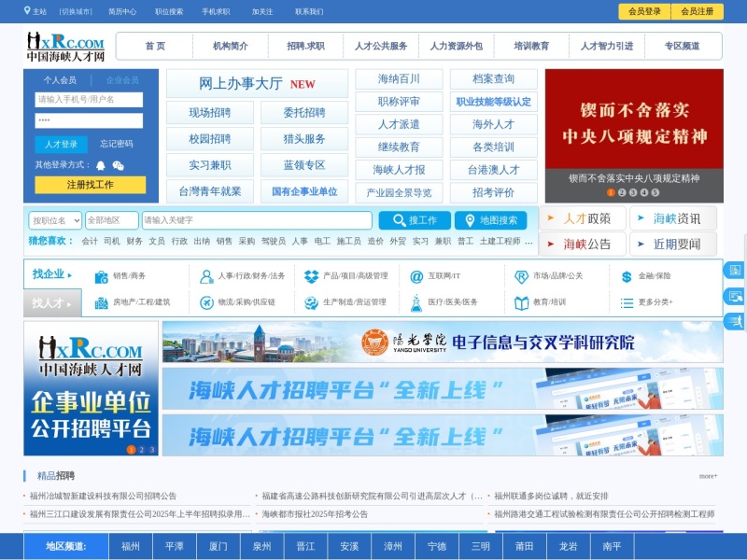Open 医疗/医美/医务 flask icon

coord(416,302)
